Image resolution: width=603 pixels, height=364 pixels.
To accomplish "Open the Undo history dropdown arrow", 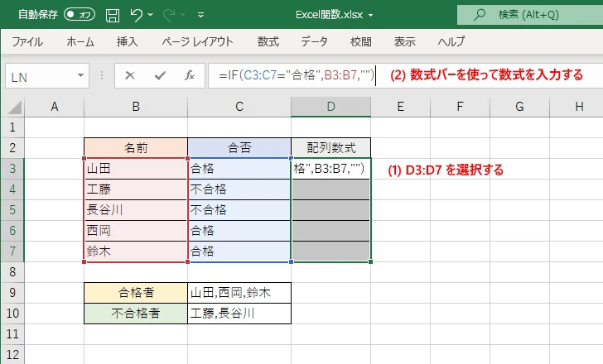I will click(x=151, y=15).
